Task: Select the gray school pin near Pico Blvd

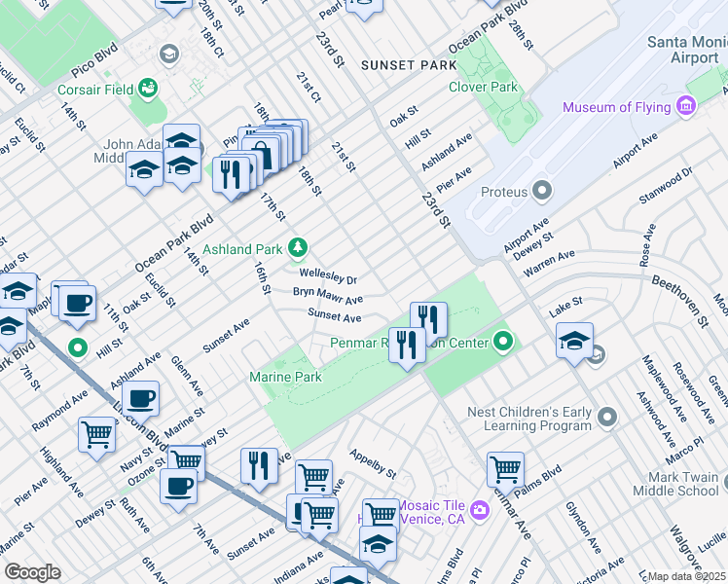Action: point(169,55)
